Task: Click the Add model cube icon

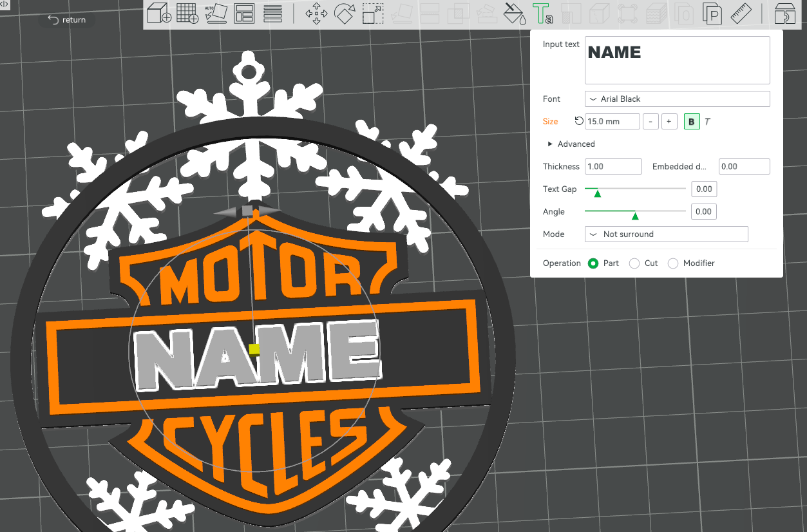Action: 158,14
